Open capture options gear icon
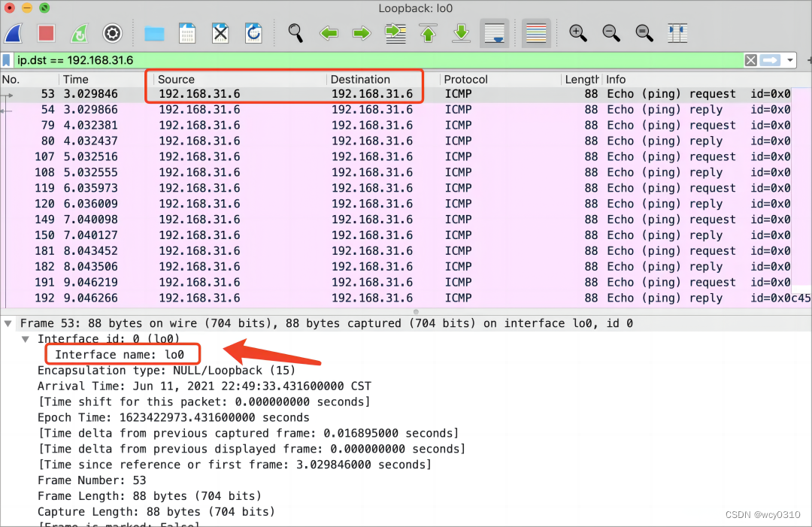Image resolution: width=812 pixels, height=527 pixels. point(112,34)
